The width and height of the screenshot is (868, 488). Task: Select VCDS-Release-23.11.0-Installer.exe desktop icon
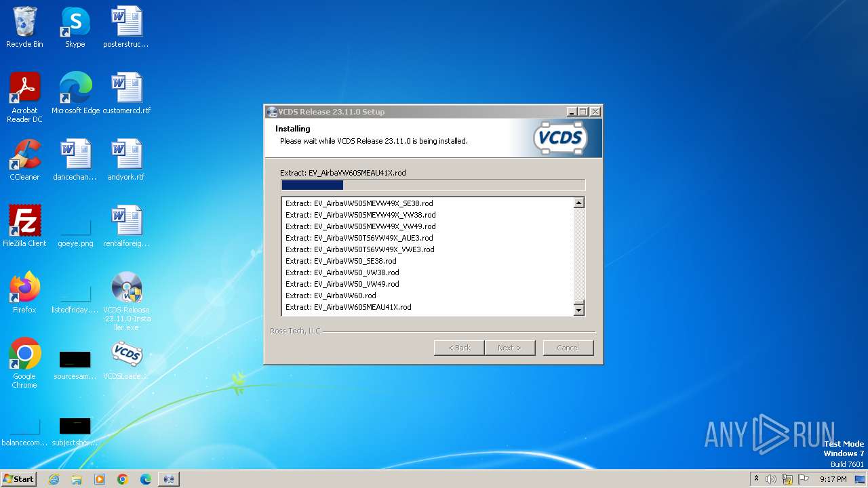click(x=126, y=301)
